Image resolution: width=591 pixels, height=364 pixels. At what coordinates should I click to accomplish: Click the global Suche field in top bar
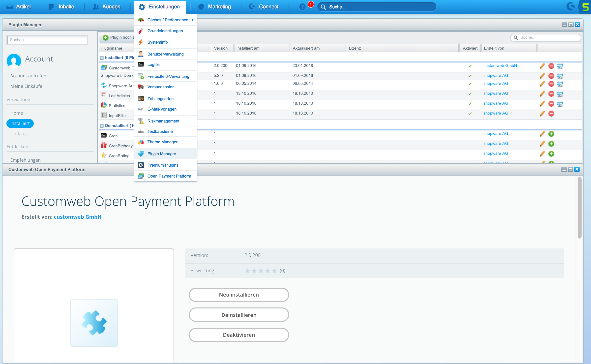pos(377,7)
